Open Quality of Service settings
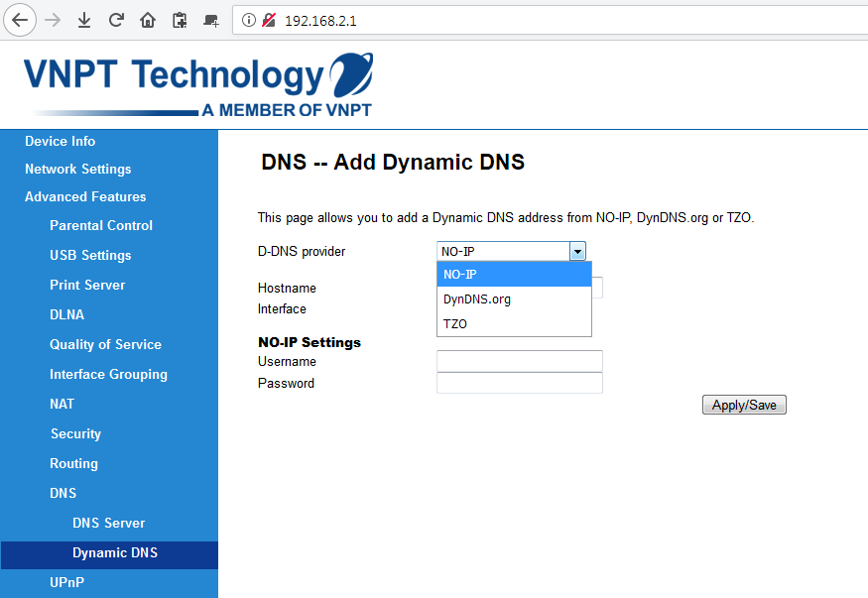This screenshot has width=868, height=598. point(105,345)
